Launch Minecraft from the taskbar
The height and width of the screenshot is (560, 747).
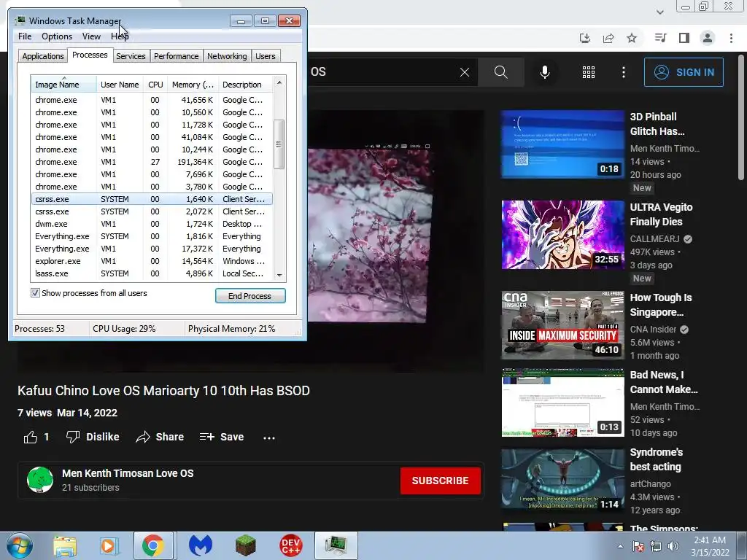pos(246,545)
